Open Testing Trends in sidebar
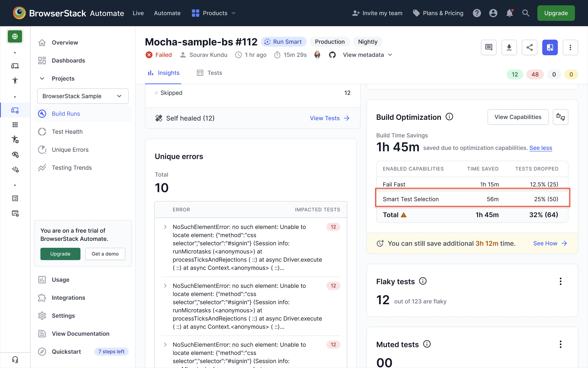This screenshot has width=588, height=368. pos(83,168)
